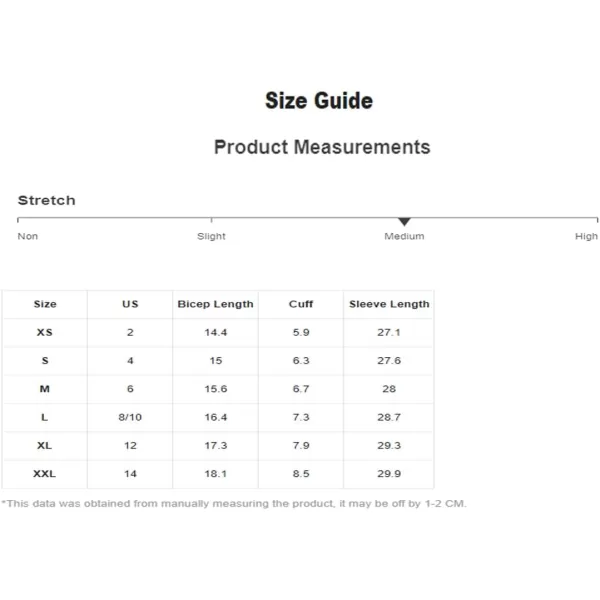Click the 7.9 cuff value cell
600x600 pixels.
(x=301, y=445)
